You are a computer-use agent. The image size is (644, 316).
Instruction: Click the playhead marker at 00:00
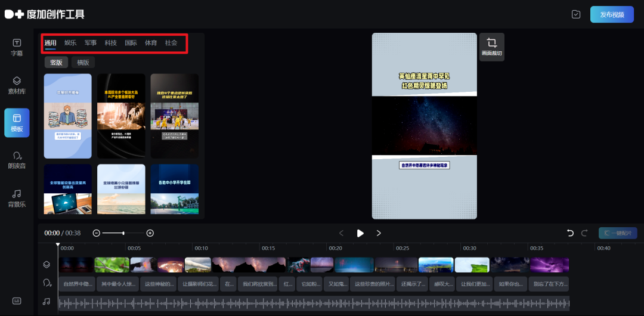click(58, 245)
